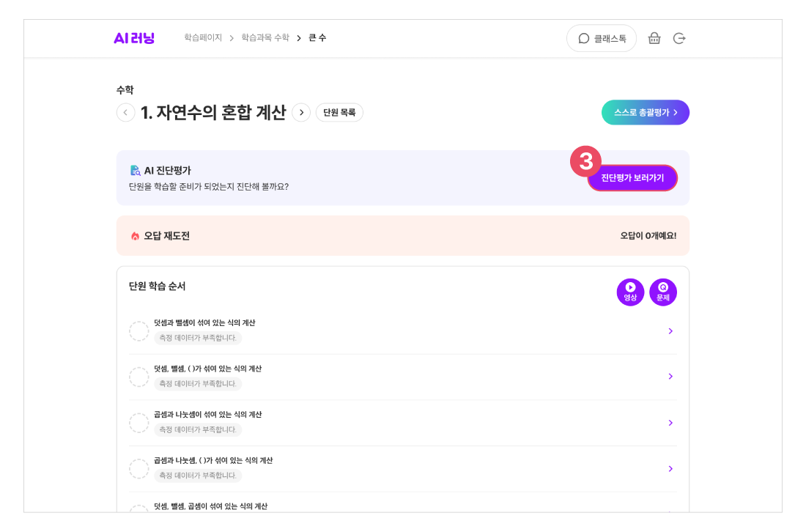Screen dimensions: 806x532
Task: Click the logout icon in header
Action: (679, 39)
